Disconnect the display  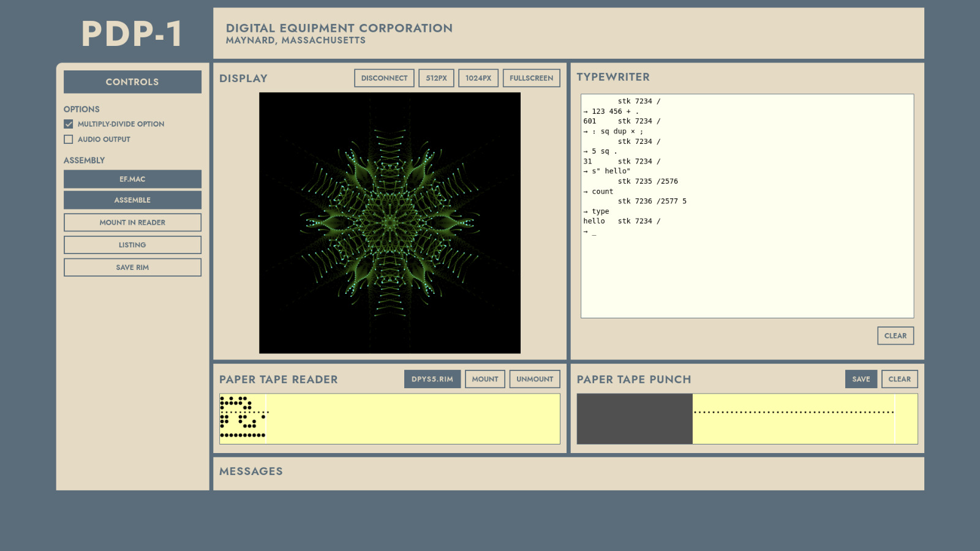coord(384,78)
